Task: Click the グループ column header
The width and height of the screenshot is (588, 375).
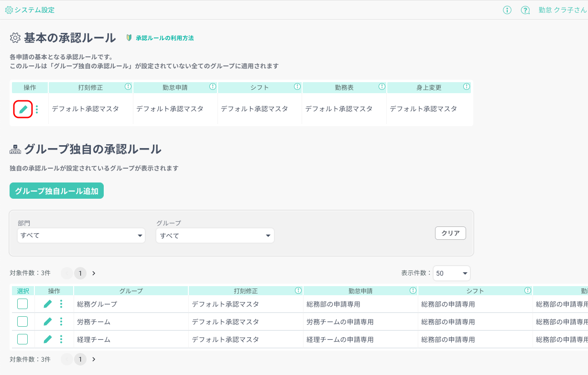Action: [131, 291]
